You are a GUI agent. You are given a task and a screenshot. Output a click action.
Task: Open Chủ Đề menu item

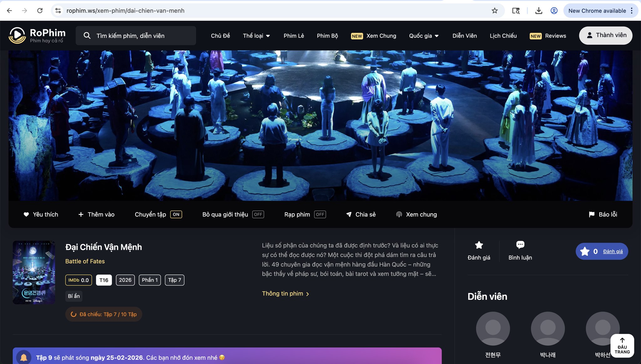tap(220, 36)
